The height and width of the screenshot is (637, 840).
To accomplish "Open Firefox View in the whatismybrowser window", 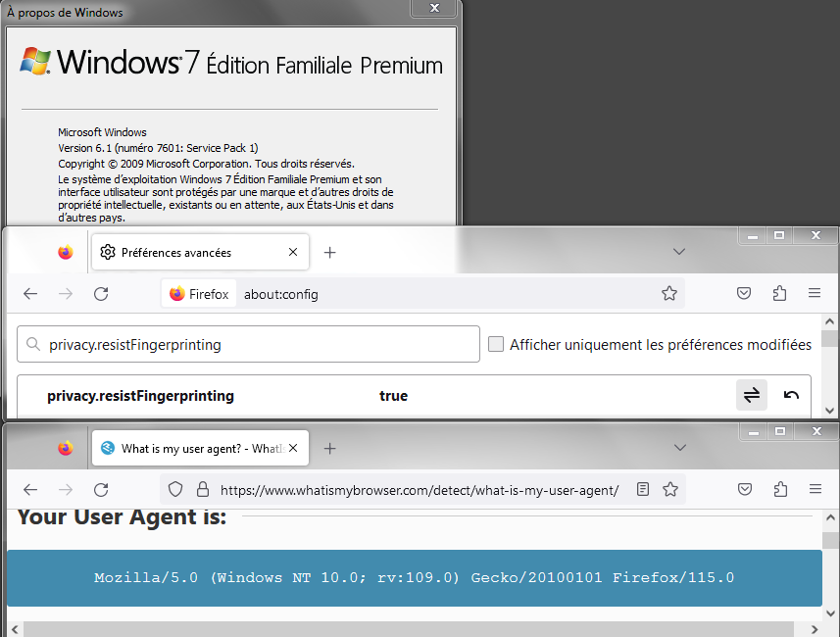I will pos(66,448).
